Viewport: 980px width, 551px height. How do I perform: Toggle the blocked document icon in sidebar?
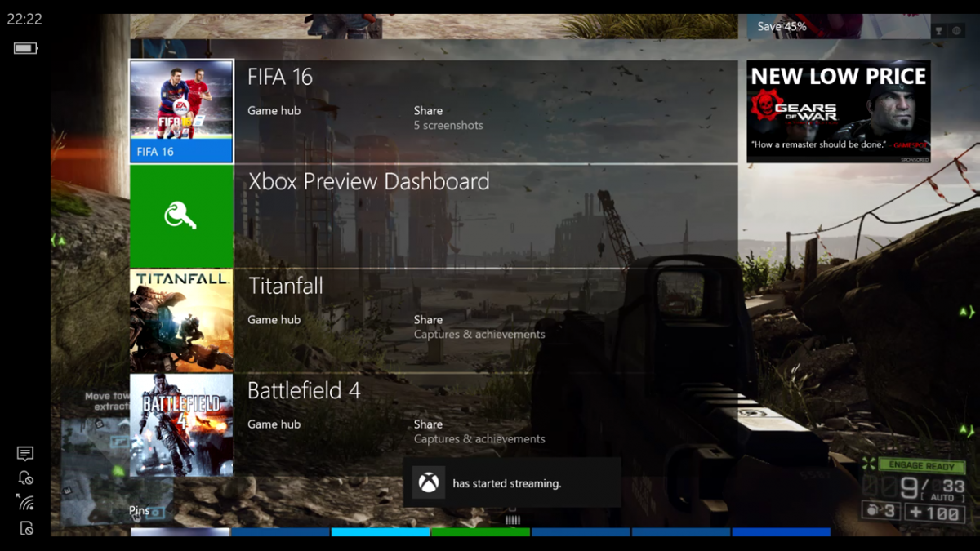pos(25,527)
